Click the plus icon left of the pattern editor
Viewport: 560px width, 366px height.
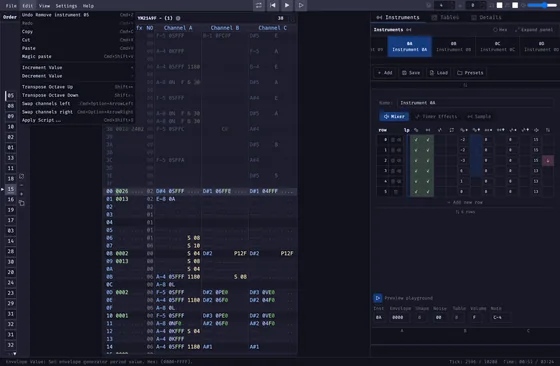pos(21,194)
